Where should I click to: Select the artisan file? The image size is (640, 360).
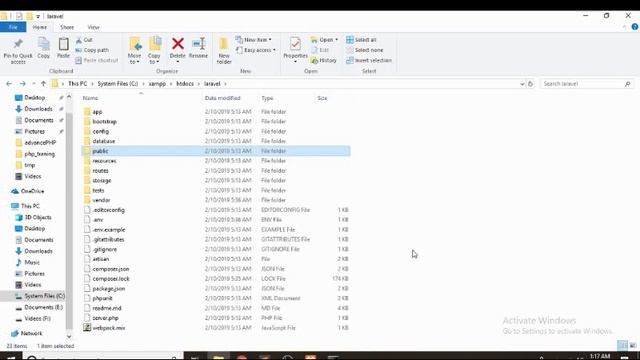pyautogui.click(x=216, y=259)
